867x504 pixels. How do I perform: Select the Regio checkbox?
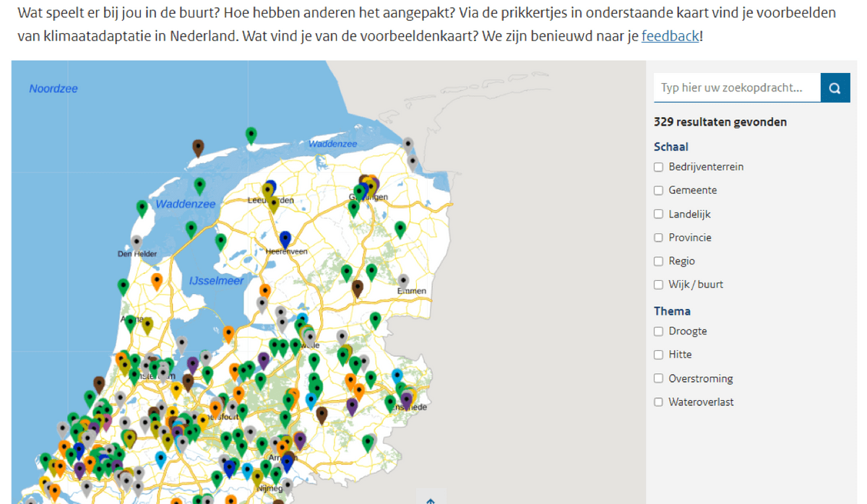click(658, 261)
